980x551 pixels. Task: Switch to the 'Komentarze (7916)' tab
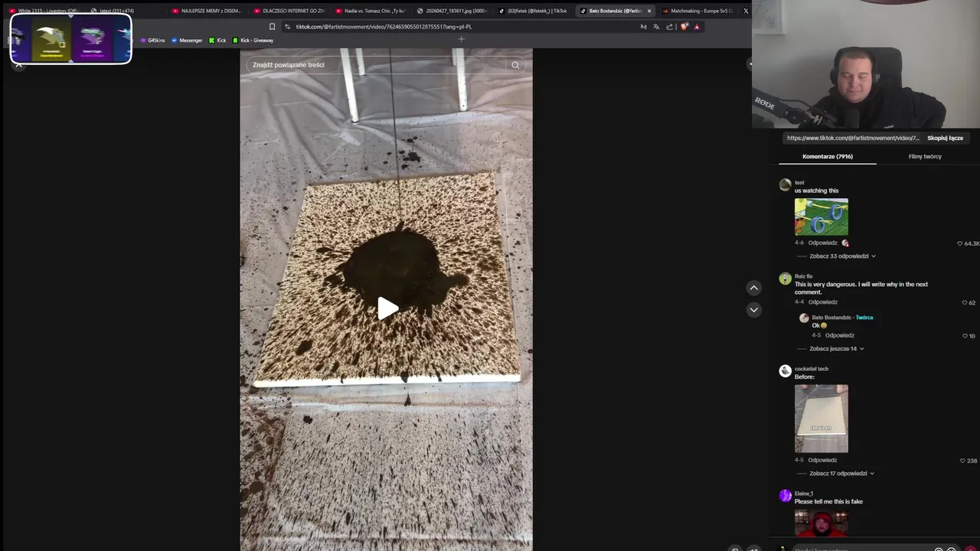[x=828, y=156]
